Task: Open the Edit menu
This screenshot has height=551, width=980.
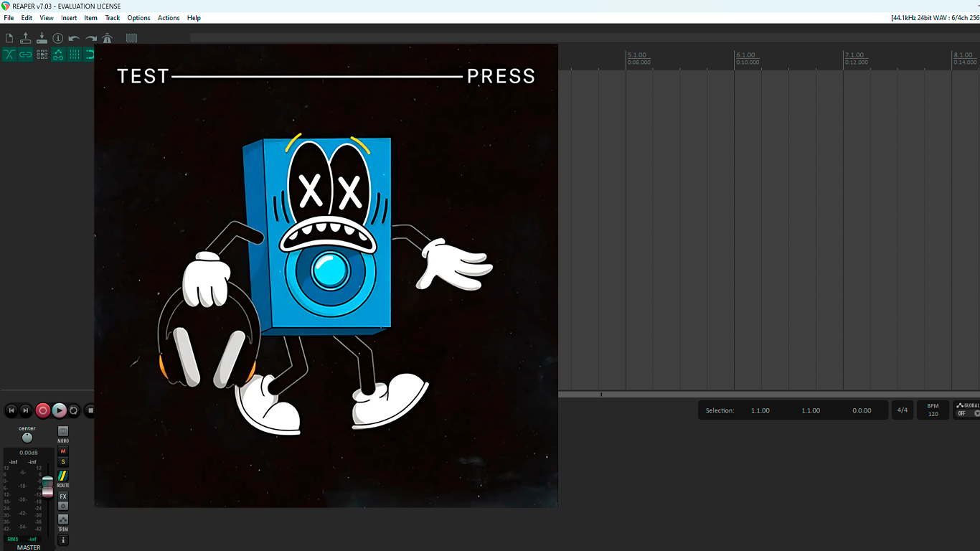Action: click(27, 18)
